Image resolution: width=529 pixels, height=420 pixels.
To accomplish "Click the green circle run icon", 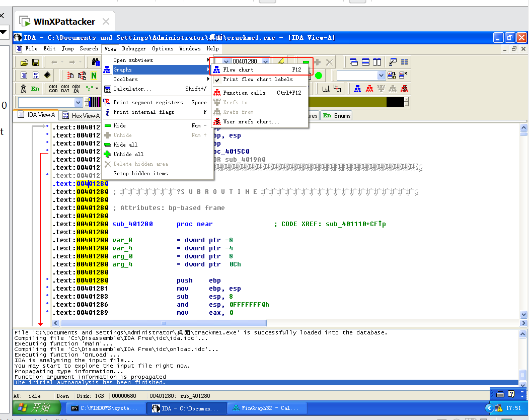I will coord(319,76).
